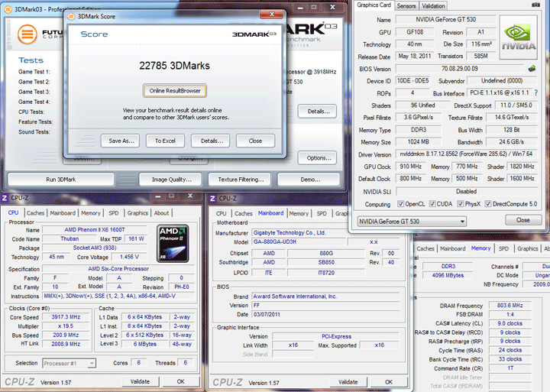Open the NVIDIA GeForce GT 530 dropdown
This screenshot has width=550, height=392.
412,222
